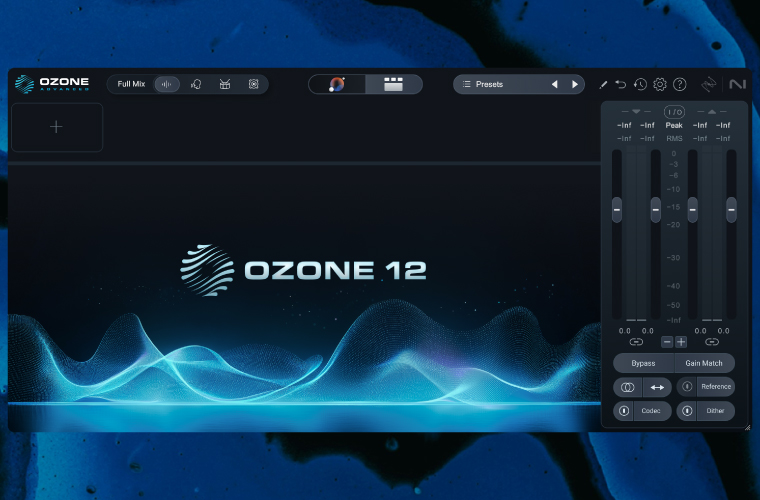Screen dimensions: 760x500
Task: Open help with the question mark icon
Action: (x=680, y=85)
